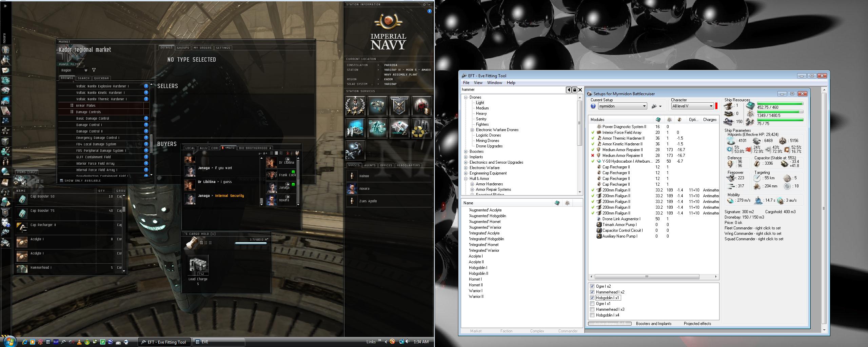This screenshot has width=868, height=347.
Task: Switch to Boosters and Implants tab
Action: [654, 324]
